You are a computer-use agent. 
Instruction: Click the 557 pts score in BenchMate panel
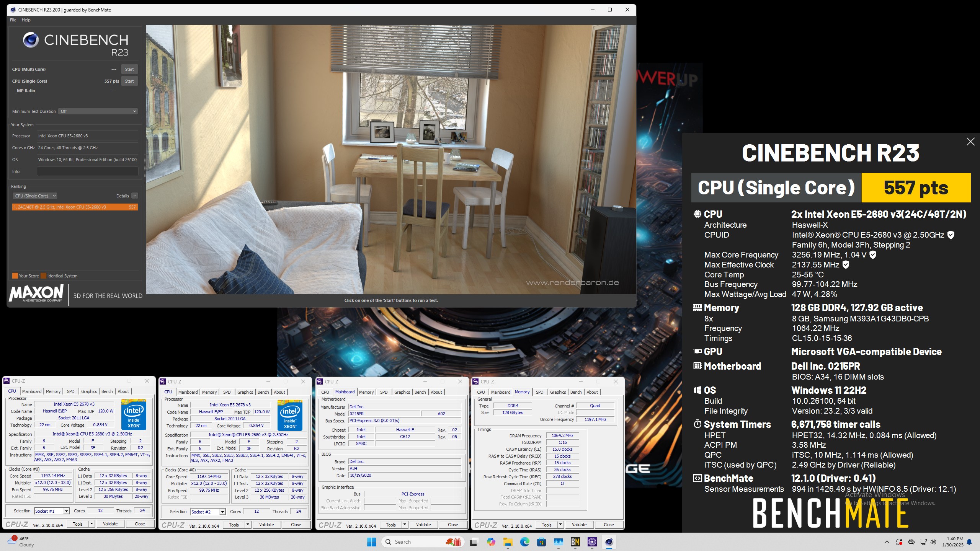(916, 187)
